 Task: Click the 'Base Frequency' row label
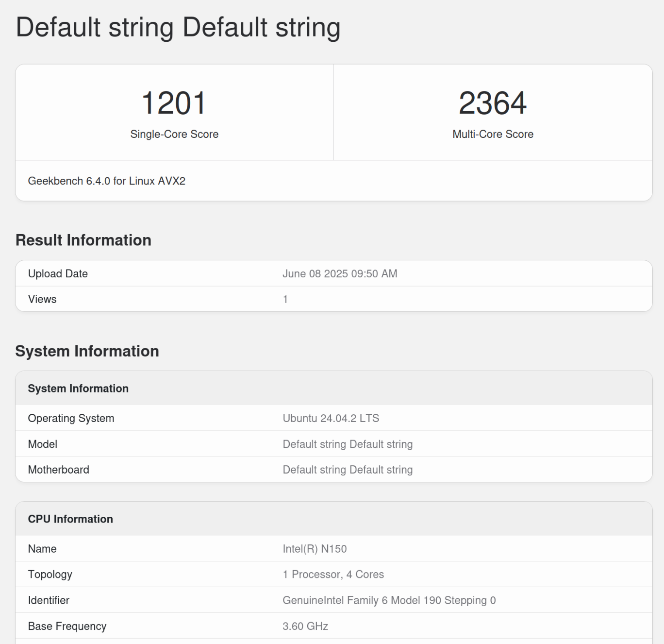click(x=67, y=626)
